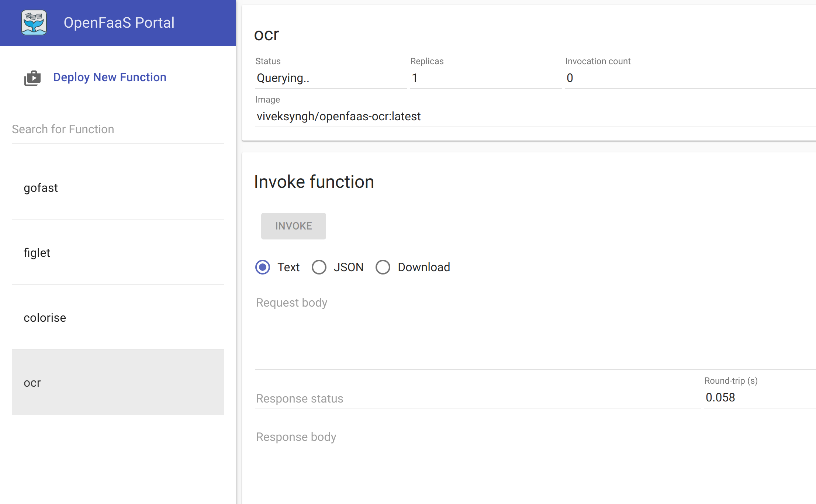Click the Deploy New Function briefcase icon
The height and width of the screenshot is (504, 816).
click(32, 77)
